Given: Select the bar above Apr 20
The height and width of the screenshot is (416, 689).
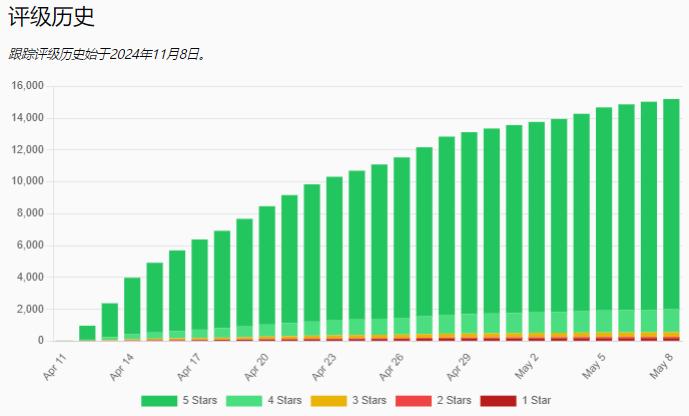Looking at the screenshot, I should pyautogui.click(x=267, y=274).
